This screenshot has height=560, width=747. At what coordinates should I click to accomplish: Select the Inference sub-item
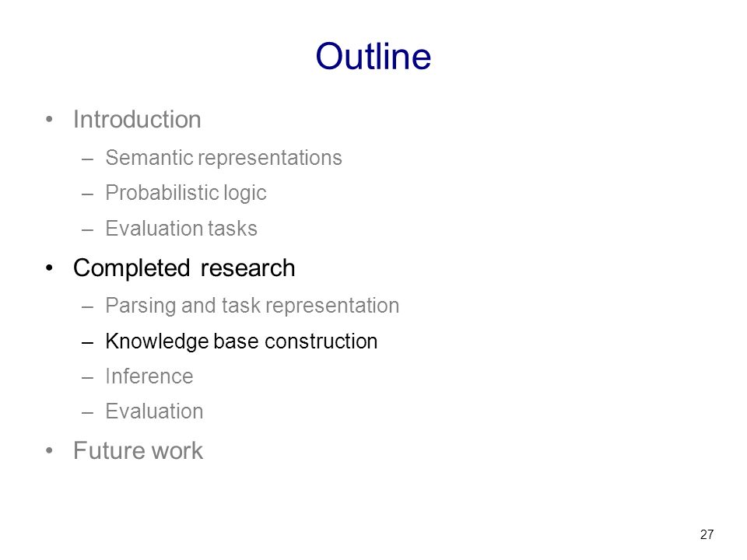(149, 376)
